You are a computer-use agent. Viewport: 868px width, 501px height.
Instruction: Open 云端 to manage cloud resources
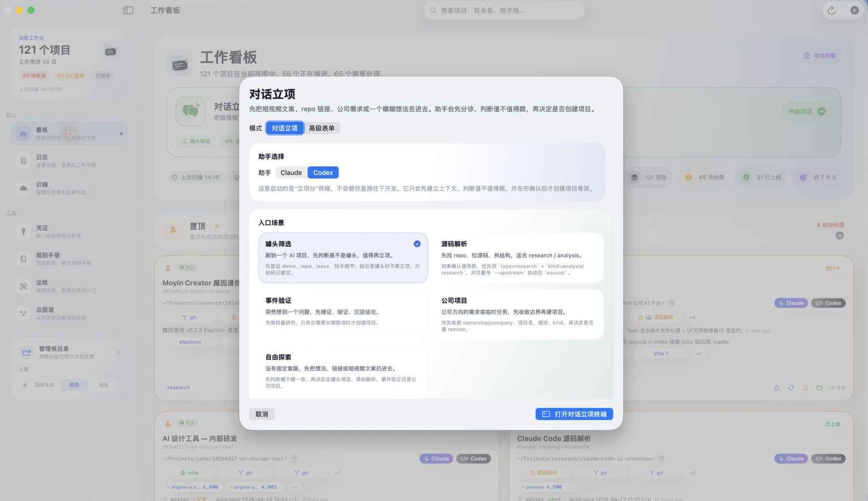point(23,188)
